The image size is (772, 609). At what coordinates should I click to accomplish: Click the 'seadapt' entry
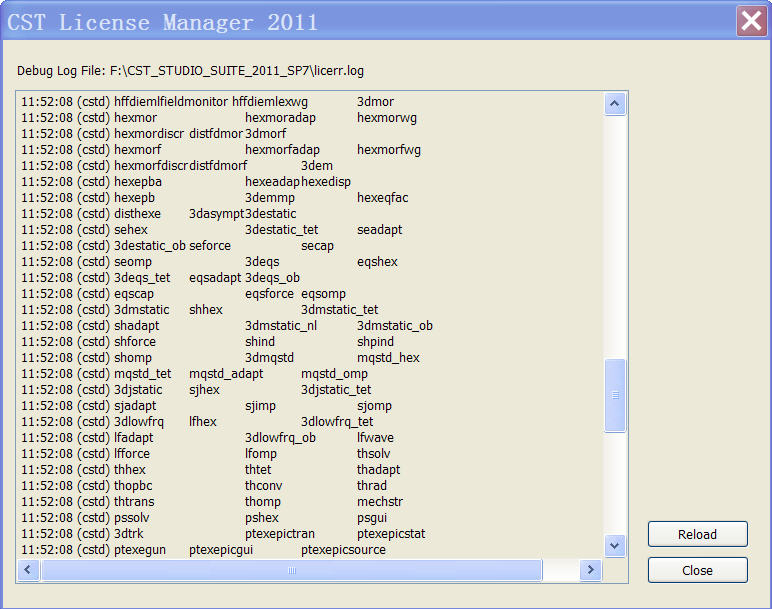tap(380, 230)
